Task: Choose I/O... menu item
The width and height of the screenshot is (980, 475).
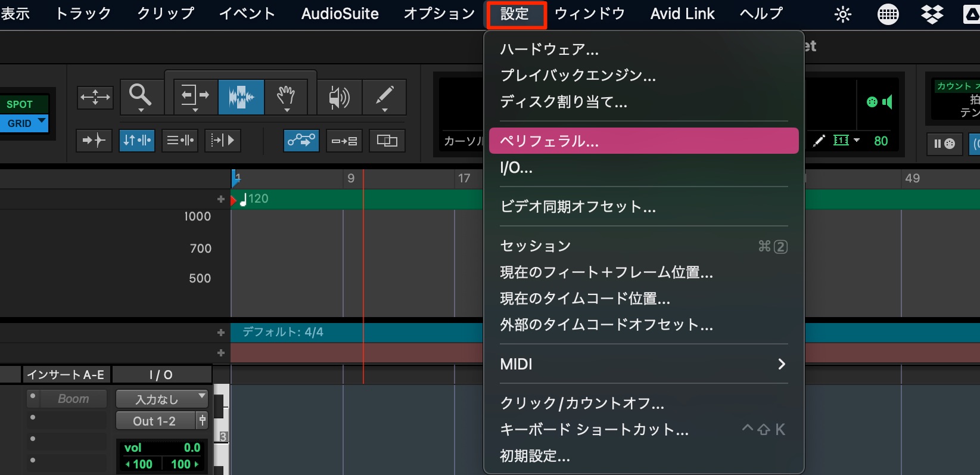Action: coord(643,167)
